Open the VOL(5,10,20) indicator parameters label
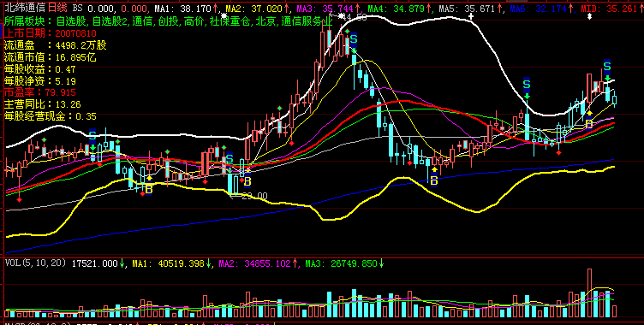The height and width of the screenshot is (325, 644). pyautogui.click(x=35, y=263)
